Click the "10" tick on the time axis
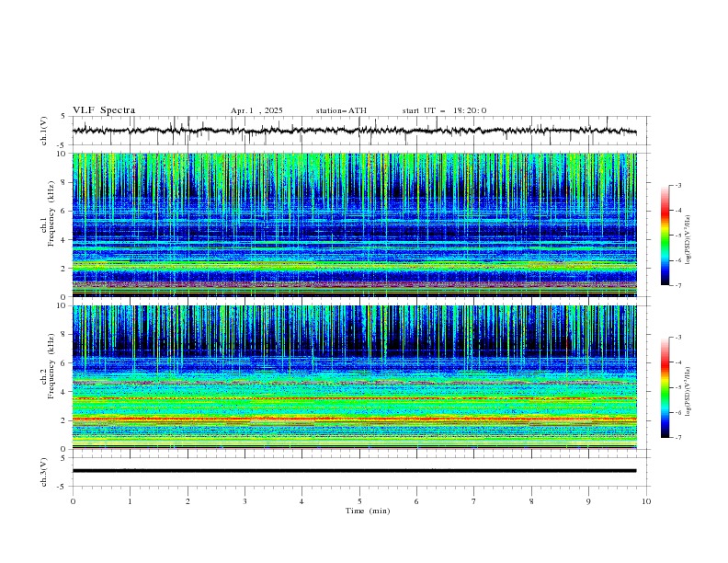The image size is (728, 563). coord(646,501)
